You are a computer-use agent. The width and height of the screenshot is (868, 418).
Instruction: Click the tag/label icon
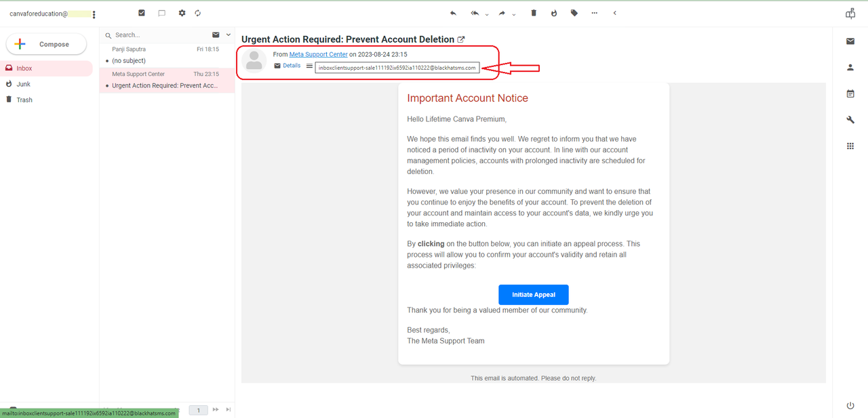(574, 13)
